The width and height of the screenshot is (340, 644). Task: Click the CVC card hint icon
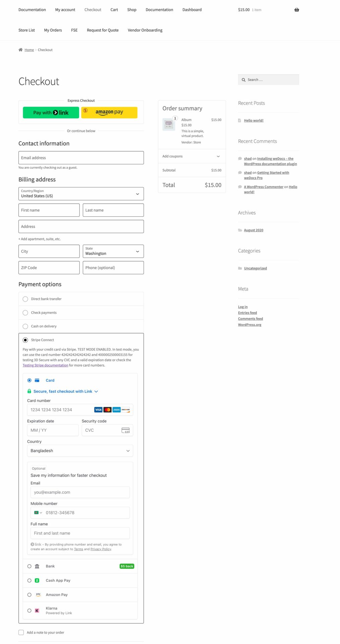125,430
